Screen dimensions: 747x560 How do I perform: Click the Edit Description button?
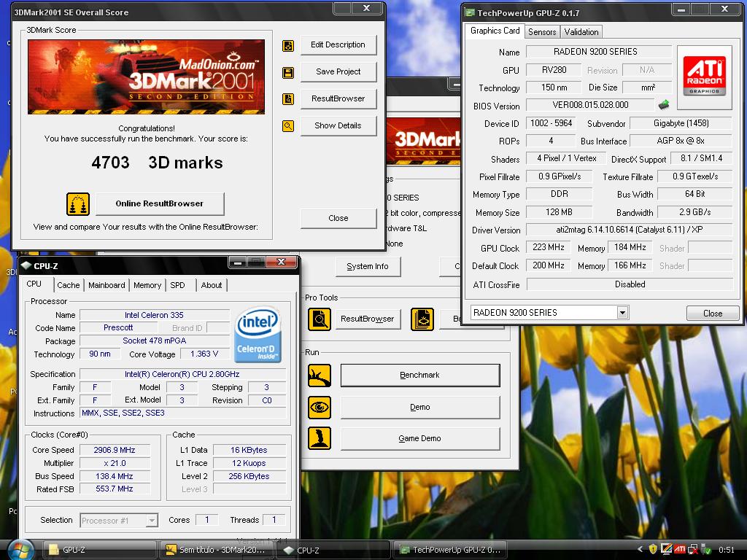(x=338, y=45)
